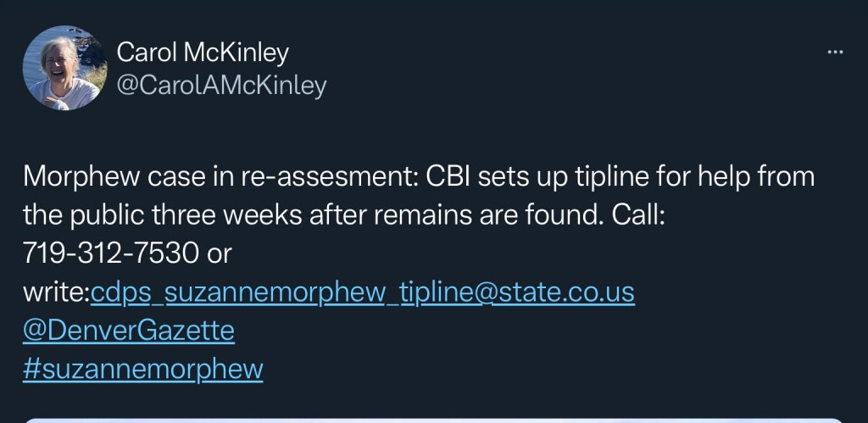The height and width of the screenshot is (423, 868).
Task: Click Carol McKinley's profile avatar
Action: click(x=62, y=68)
